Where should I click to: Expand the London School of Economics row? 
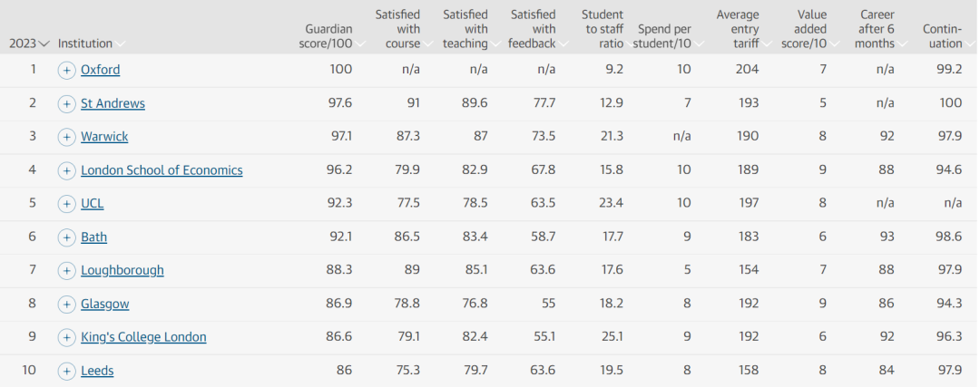66,170
